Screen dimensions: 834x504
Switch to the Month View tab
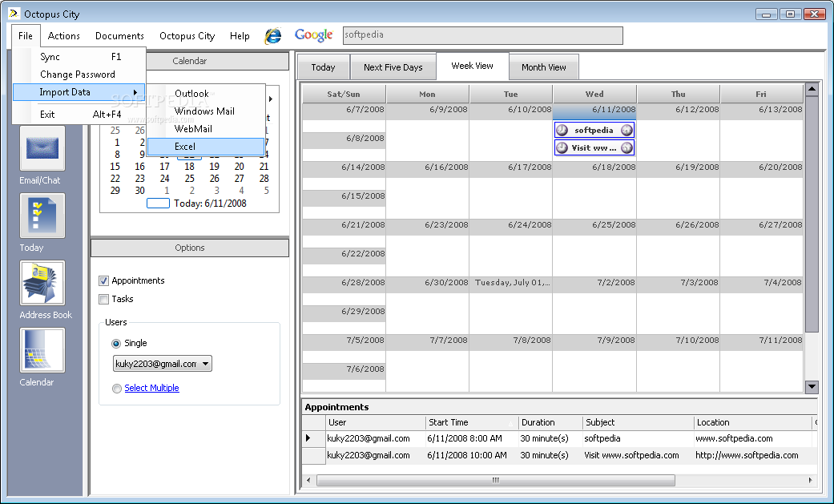544,67
